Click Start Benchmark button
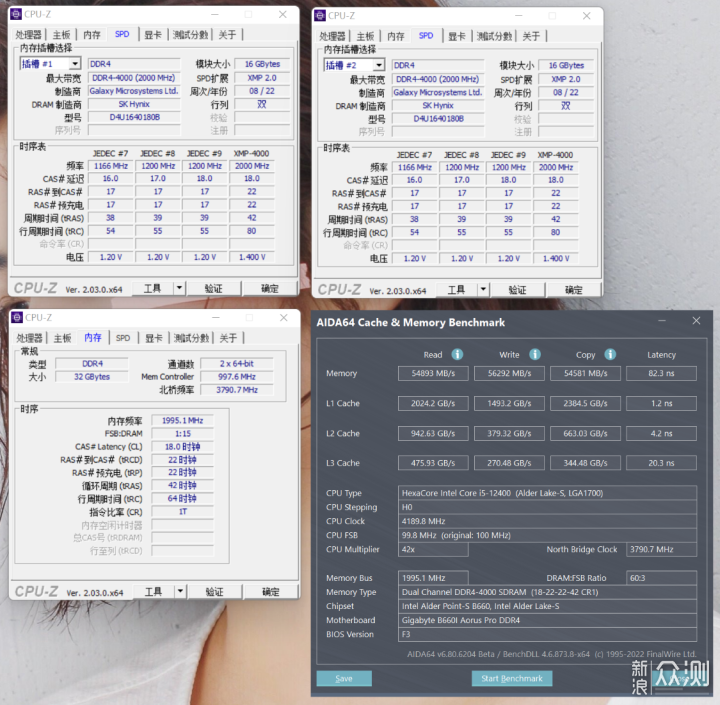 [x=512, y=678]
